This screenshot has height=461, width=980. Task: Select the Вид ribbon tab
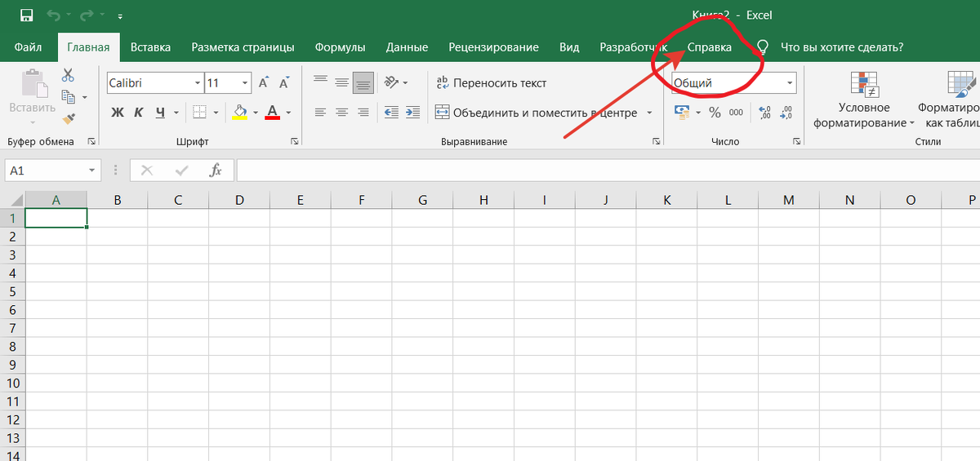click(x=569, y=47)
